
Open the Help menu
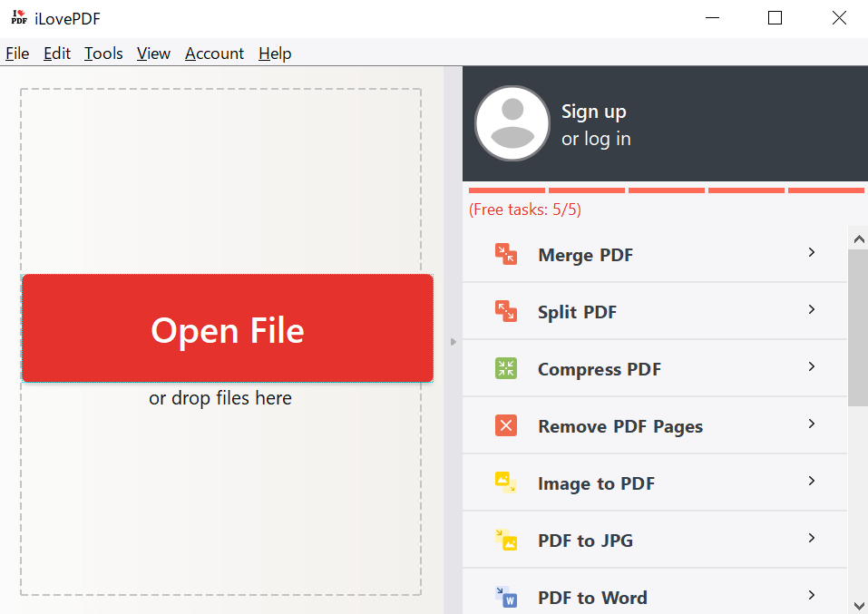pos(275,54)
